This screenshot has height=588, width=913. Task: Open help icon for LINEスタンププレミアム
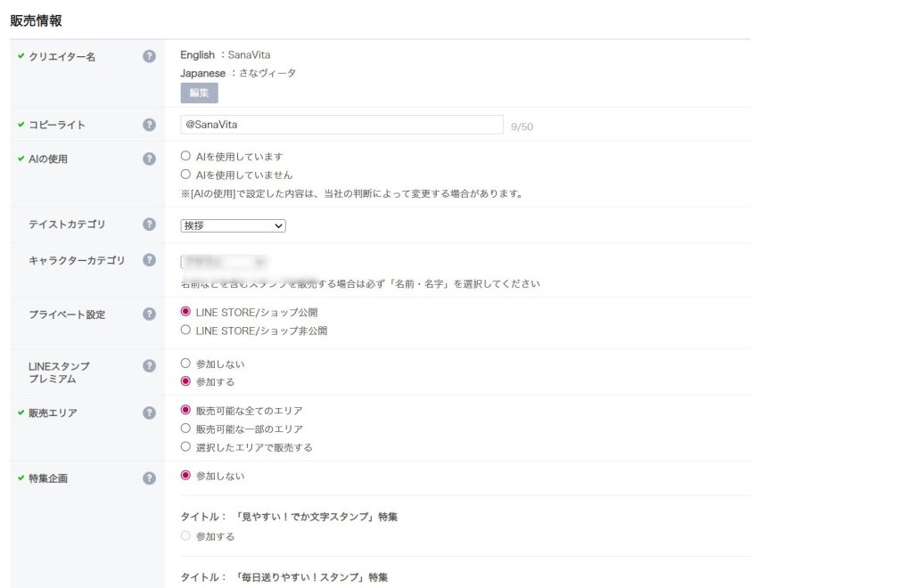(149, 366)
